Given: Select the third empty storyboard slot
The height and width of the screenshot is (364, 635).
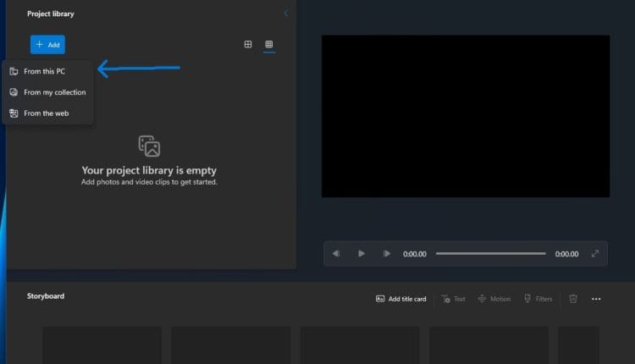Looking at the screenshot, I should [360, 345].
